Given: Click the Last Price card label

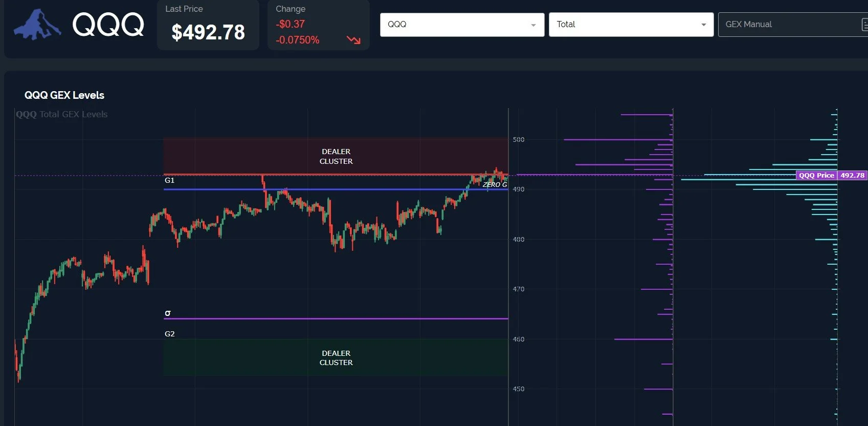Looking at the screenshot, I should pyautogui.click(x=184, y=9).
